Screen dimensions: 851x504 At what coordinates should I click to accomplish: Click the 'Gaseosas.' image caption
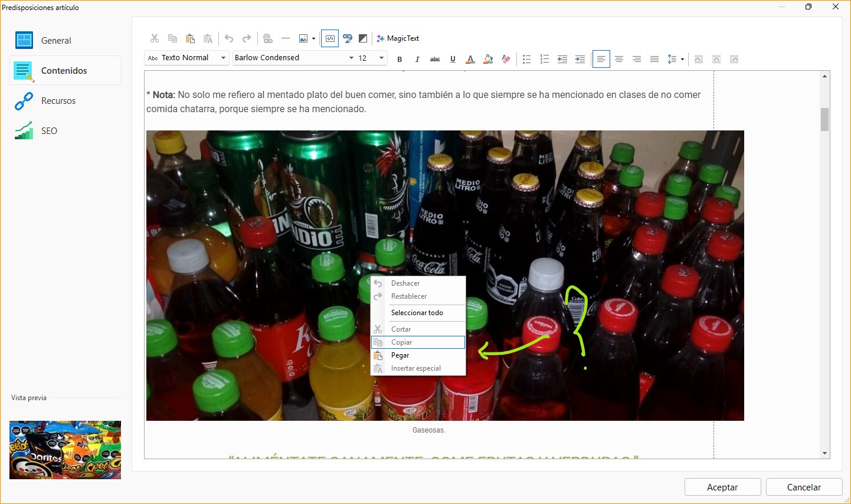tap(429, 430)
